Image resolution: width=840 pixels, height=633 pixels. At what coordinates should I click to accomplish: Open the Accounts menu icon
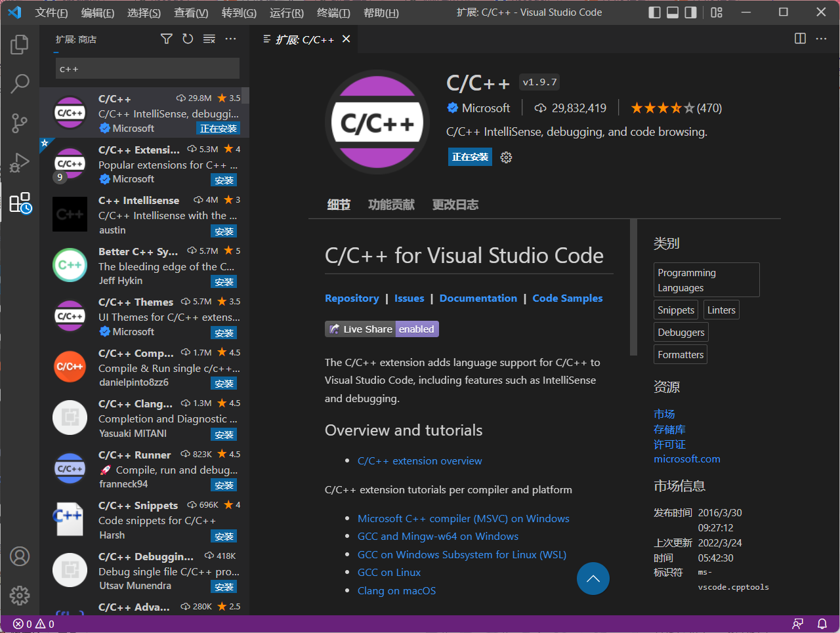pyautogui.click(x=20, y=556)
